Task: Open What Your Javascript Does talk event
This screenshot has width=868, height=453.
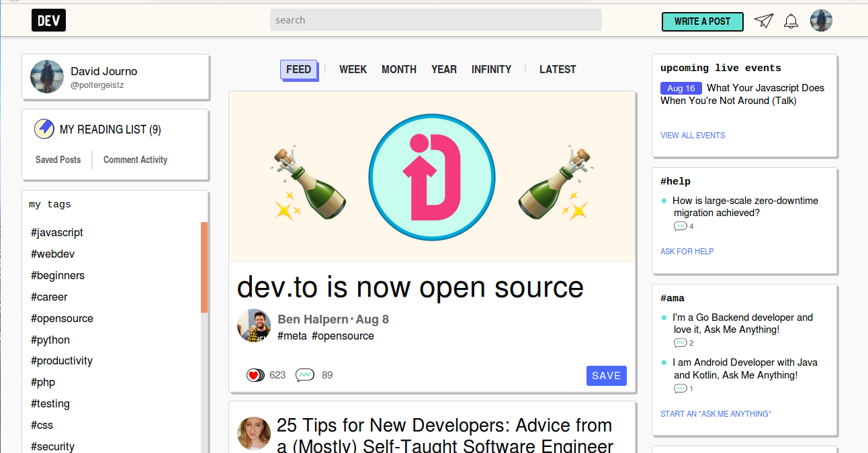Action: click(742, 94)
